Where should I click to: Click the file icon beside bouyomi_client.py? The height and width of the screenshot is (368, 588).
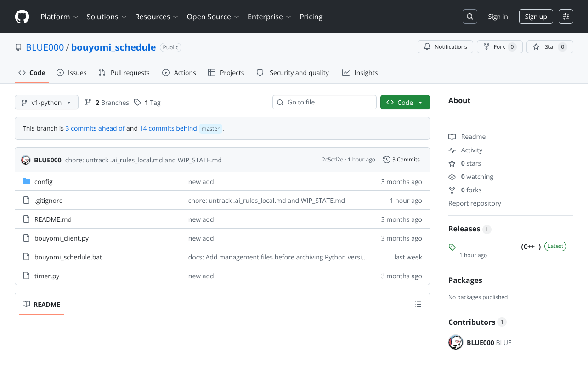pyautogui.click(x=26, y=238)
